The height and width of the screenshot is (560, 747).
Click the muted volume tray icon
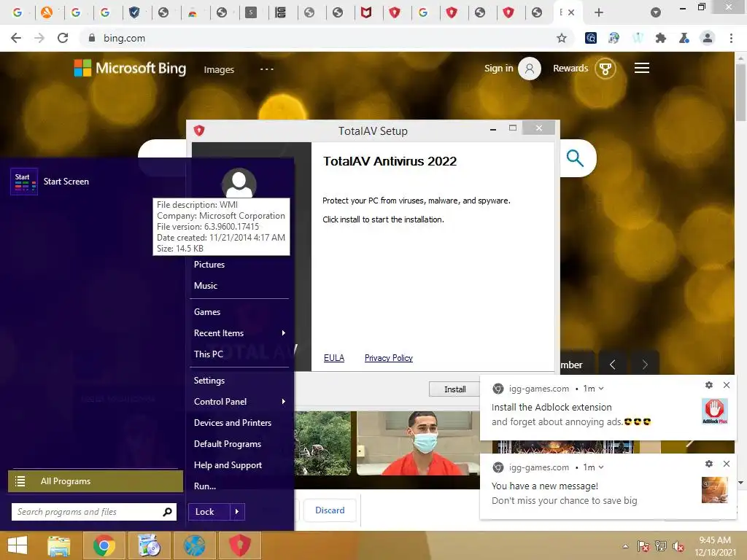pos(678,546)
